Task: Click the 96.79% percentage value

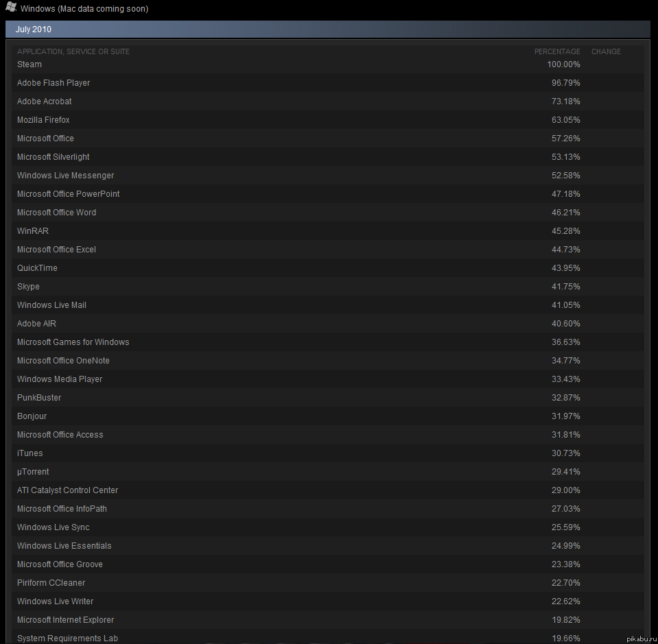Action: (x=565, y=83)
